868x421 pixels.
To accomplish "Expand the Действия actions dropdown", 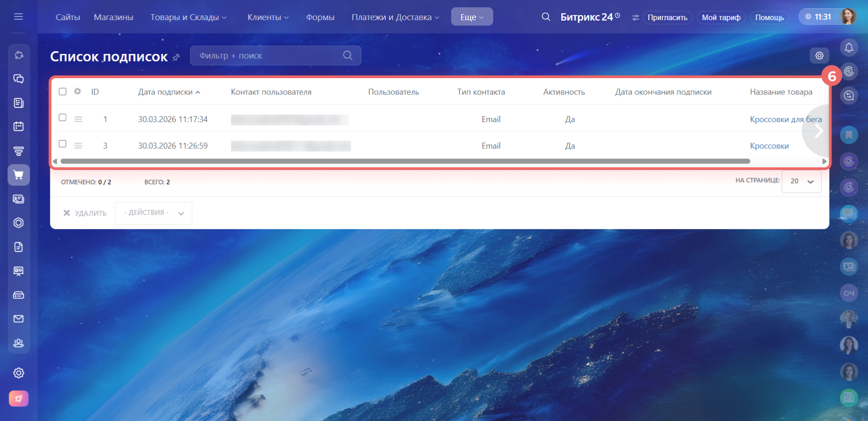I will tap(154, 213).
